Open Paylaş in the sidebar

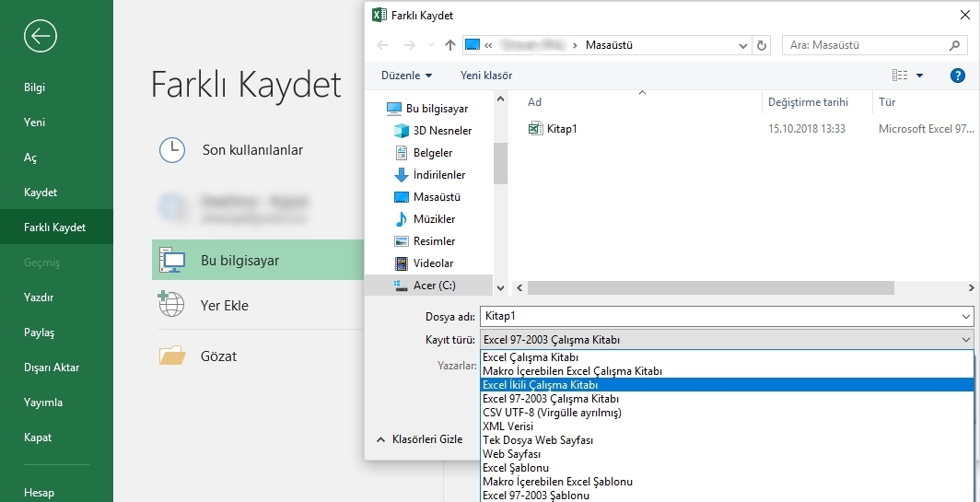click(x=39, y=332)
